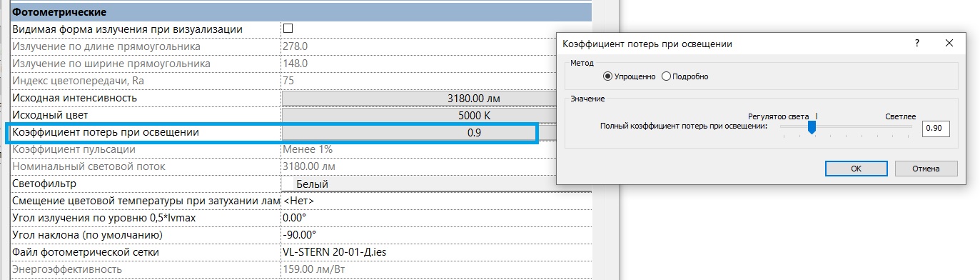Click the Угол излучения 0.00° value field
980x280 pixels.
[437, 218]
